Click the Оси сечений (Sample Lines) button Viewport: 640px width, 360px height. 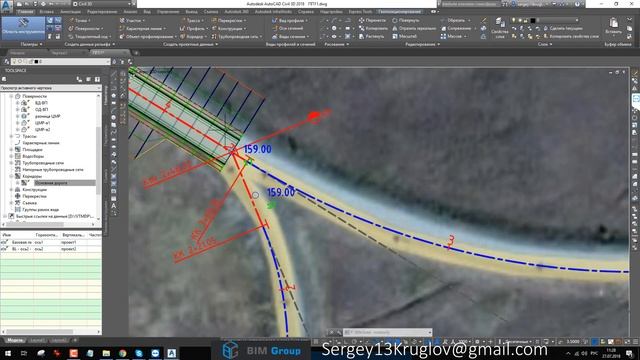[x=288, y=28]
